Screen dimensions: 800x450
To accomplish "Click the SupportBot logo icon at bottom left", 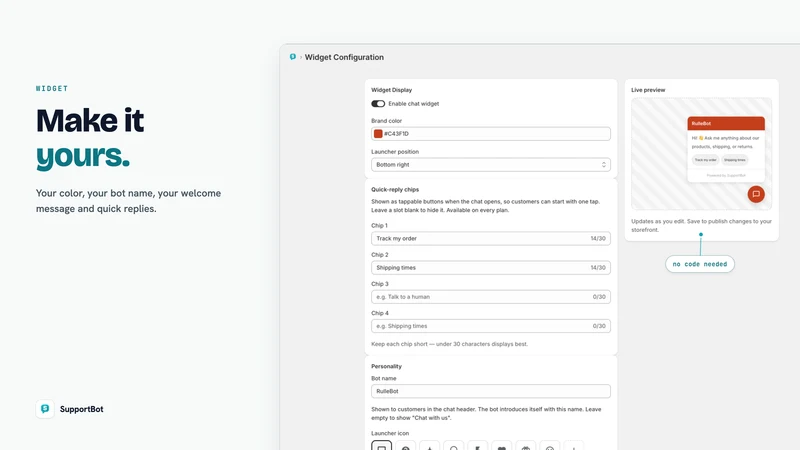I will point(45,409).
